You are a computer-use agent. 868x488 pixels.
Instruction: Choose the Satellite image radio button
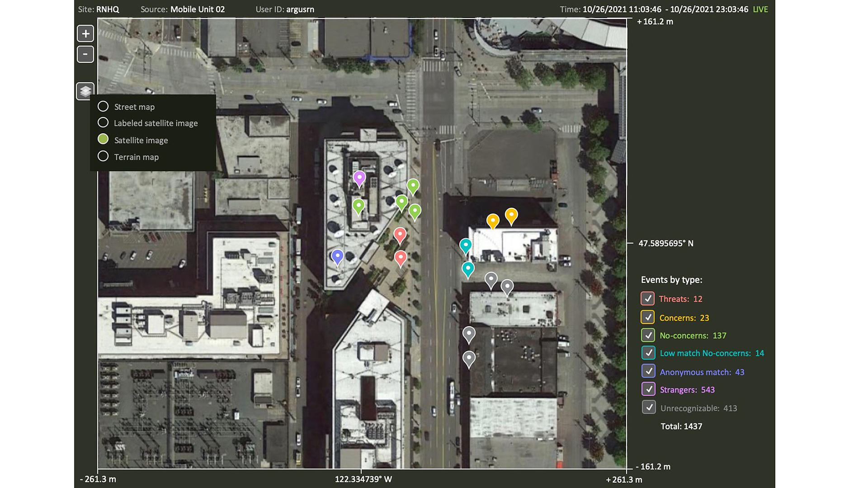(103, 139)
